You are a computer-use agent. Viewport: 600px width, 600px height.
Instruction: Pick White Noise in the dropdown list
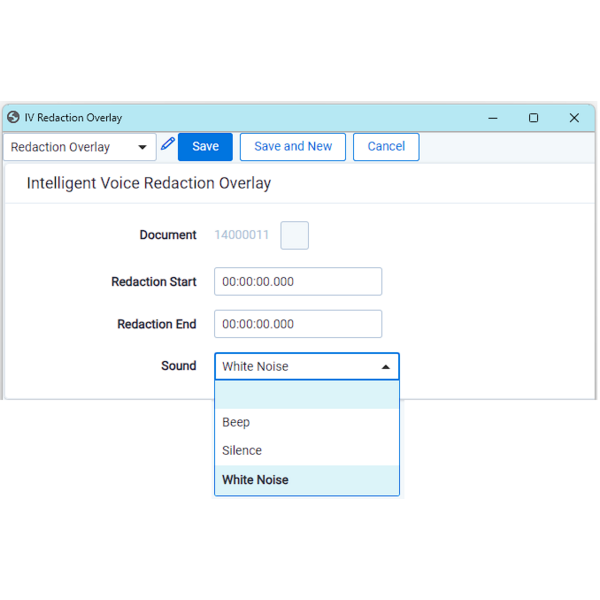tap(255, 480)
